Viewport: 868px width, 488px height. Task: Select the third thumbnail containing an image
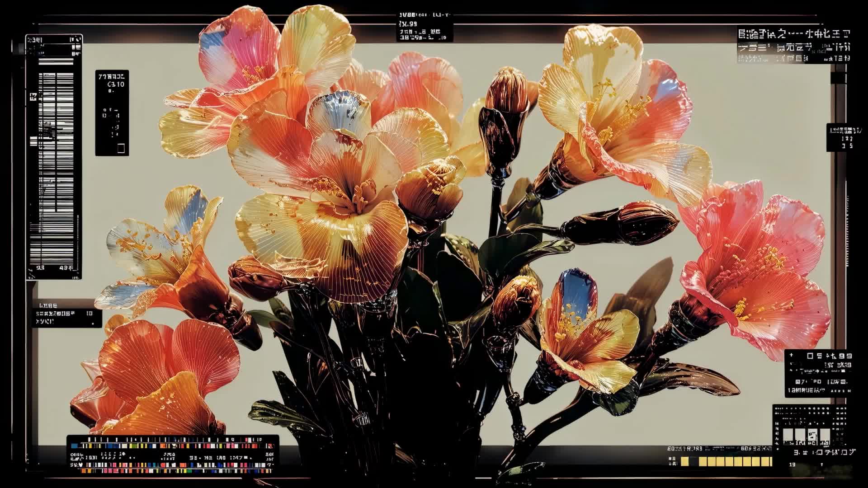[x=812, y=434]
